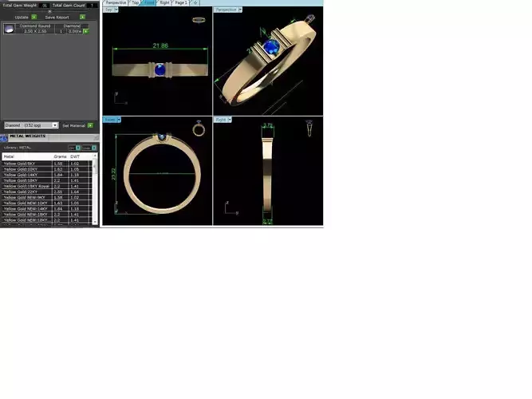The image size is (532, 399).
Task: Click the green arrow beside 0.06ctw
Action: (86, 31)
